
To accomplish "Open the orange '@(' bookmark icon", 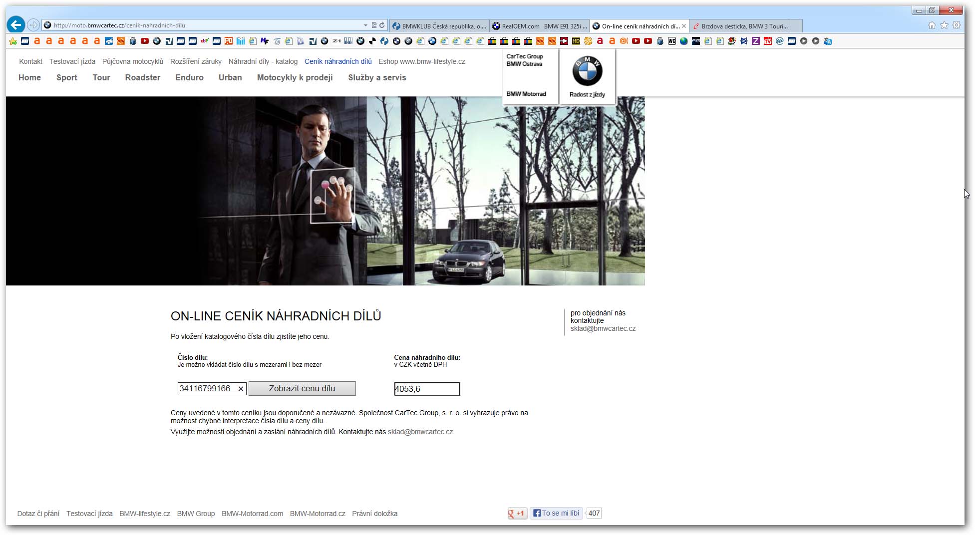I will pyautogui.click(x=624, y=41).
